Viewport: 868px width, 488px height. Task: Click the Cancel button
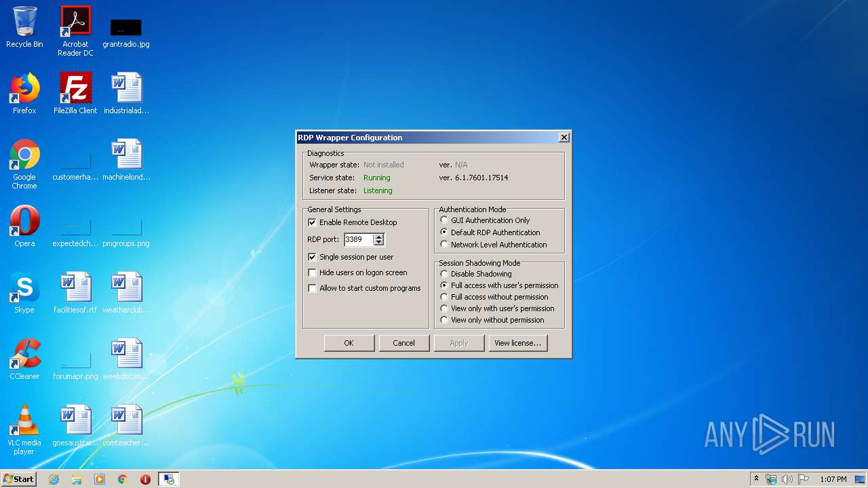[403, 343]
